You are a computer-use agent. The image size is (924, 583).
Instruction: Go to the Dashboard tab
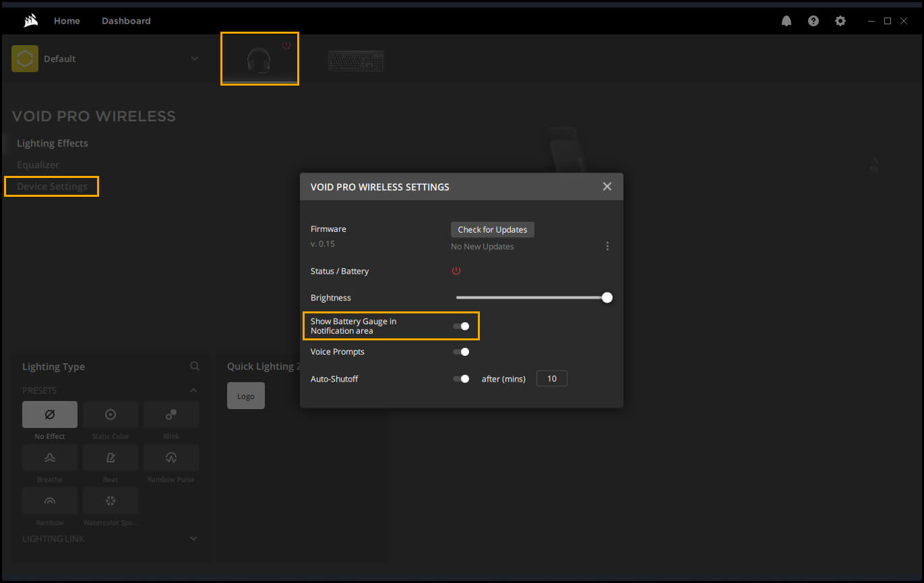tap(126, 21)
